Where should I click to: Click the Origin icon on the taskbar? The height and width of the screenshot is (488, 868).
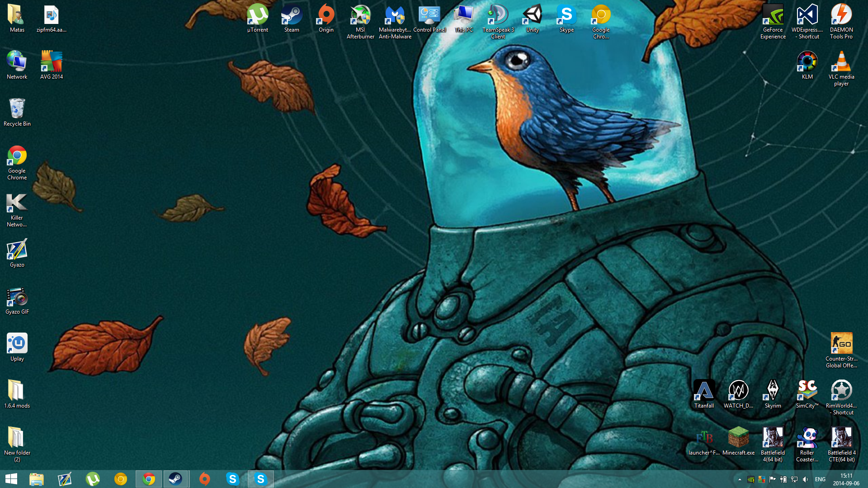205,479
